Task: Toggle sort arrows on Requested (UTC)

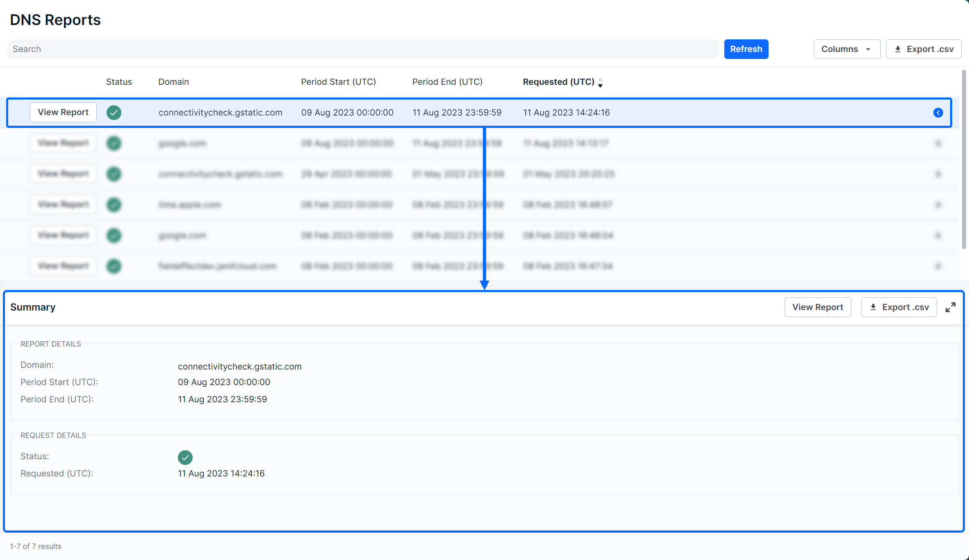Action: [601, 82]
